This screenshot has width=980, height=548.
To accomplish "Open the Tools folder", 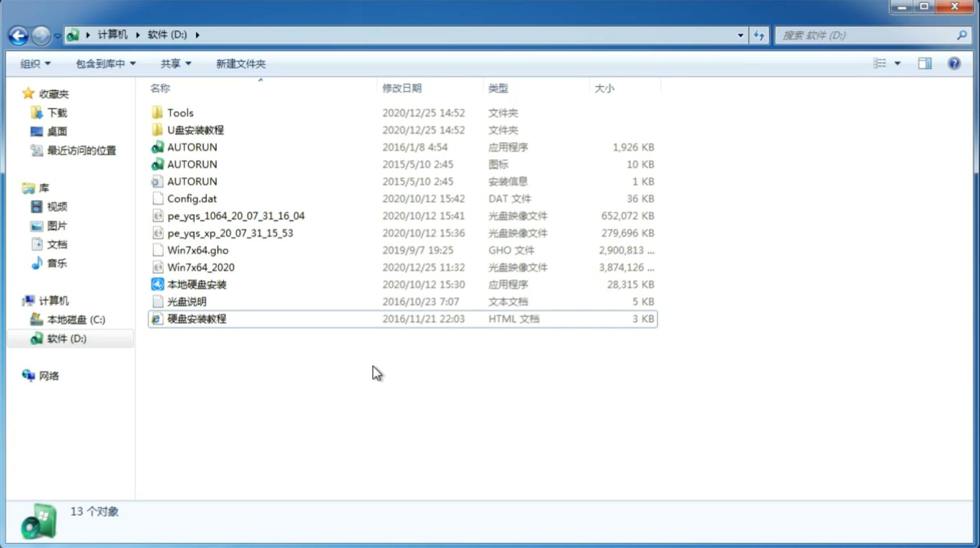I will 179,112.
